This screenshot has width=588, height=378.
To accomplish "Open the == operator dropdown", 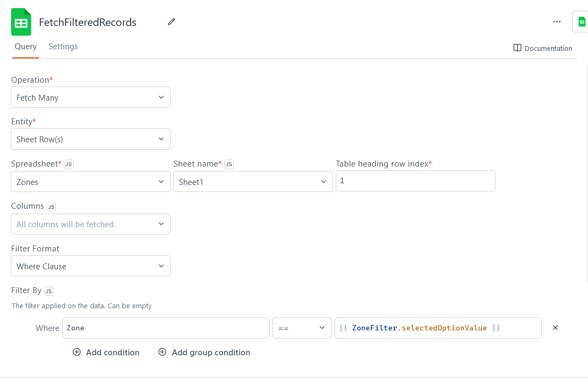I will (x=302, y=327).
